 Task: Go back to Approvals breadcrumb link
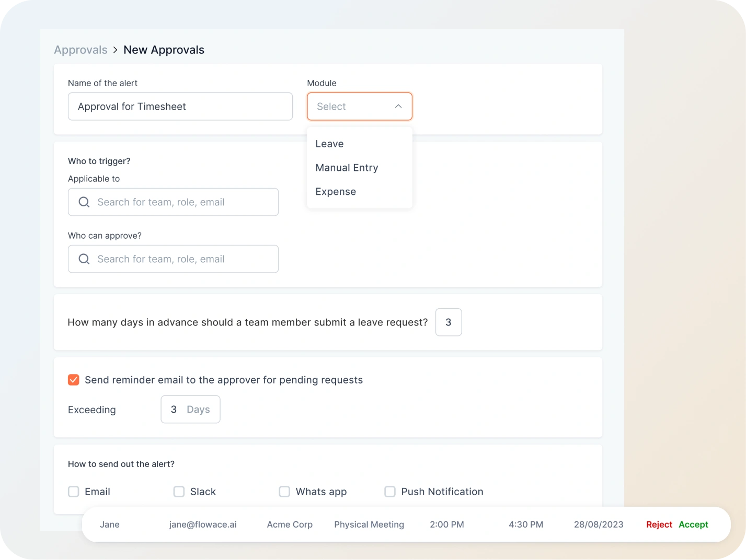(81, 50)
